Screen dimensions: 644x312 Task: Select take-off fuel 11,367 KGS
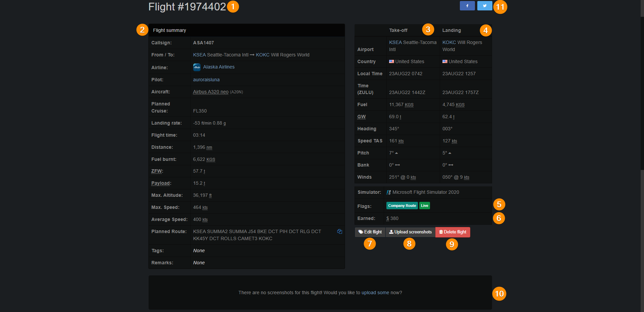click(401, 104)
